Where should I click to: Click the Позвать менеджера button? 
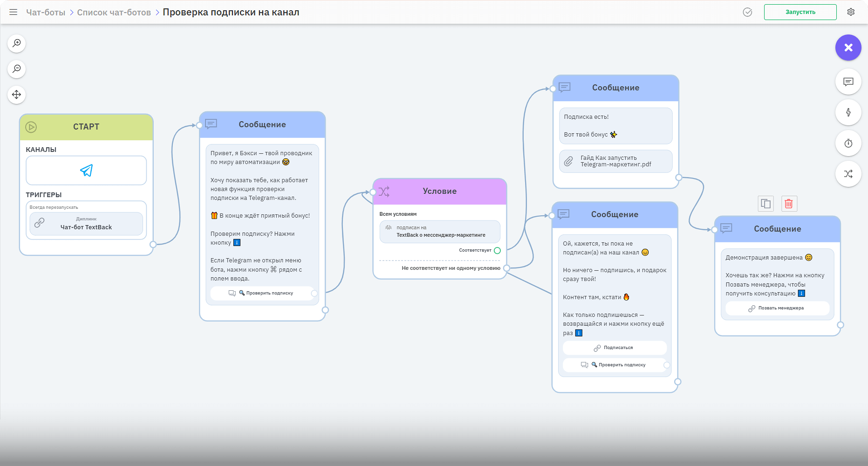point(777,308)
